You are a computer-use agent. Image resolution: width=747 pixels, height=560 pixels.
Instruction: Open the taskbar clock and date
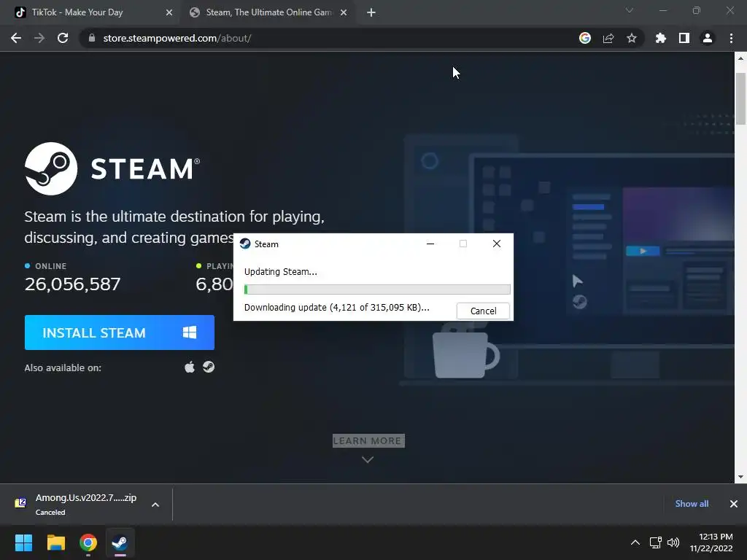click(x=711, y=542)
